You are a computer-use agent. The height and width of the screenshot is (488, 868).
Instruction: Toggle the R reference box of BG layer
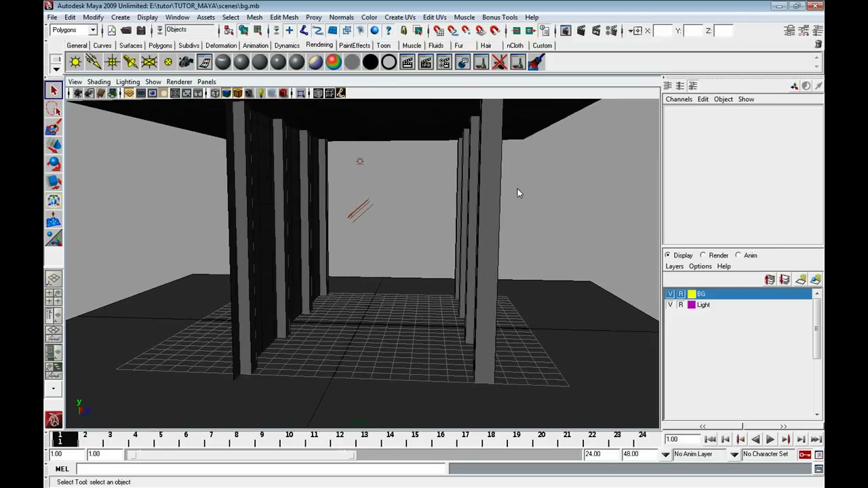coord(681,294)
